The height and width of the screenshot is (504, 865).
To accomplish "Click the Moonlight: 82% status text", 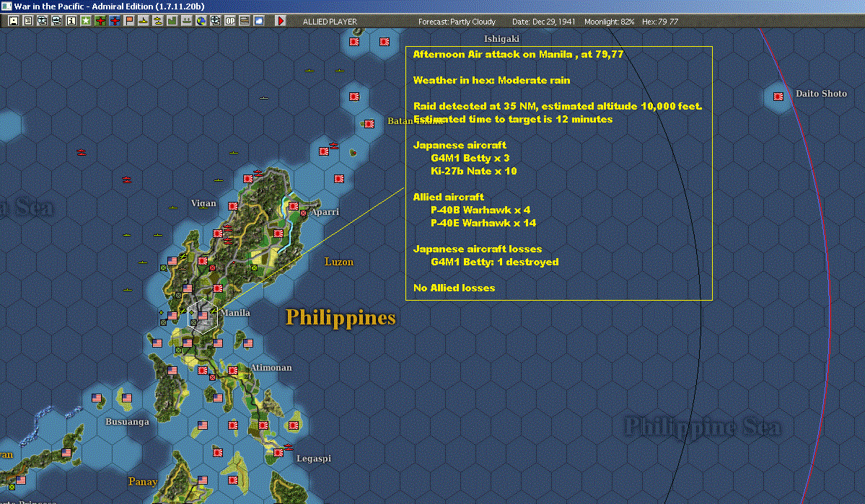I will point(609,22).
